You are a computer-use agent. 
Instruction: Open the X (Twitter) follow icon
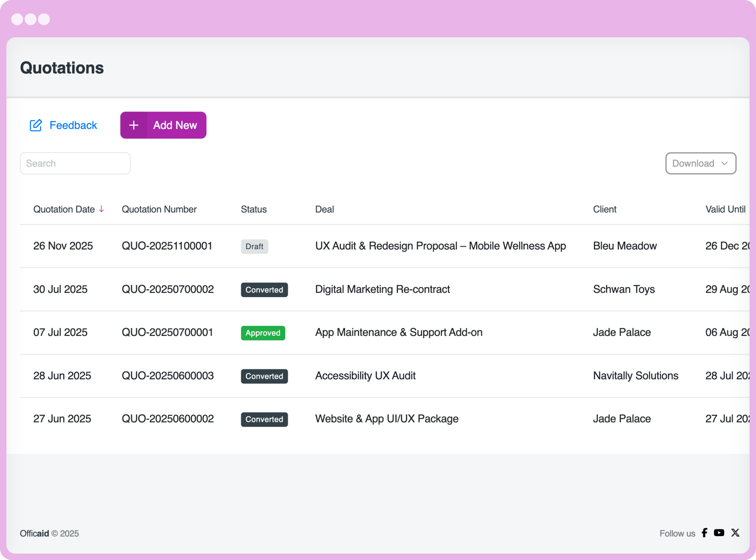(735, 533)
